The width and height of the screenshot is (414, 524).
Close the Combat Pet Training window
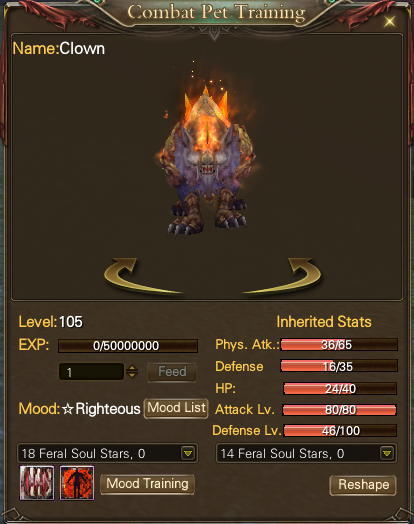pos(390,21)
